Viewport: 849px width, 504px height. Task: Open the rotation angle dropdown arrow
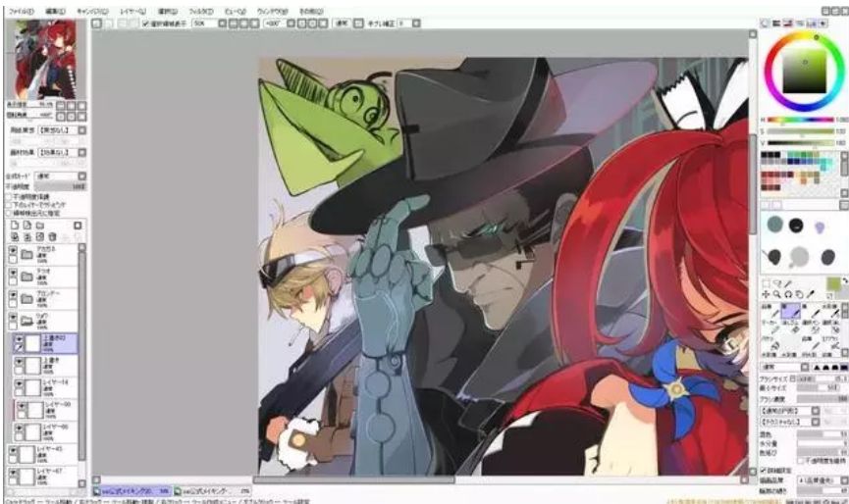[x=291, y=24]
